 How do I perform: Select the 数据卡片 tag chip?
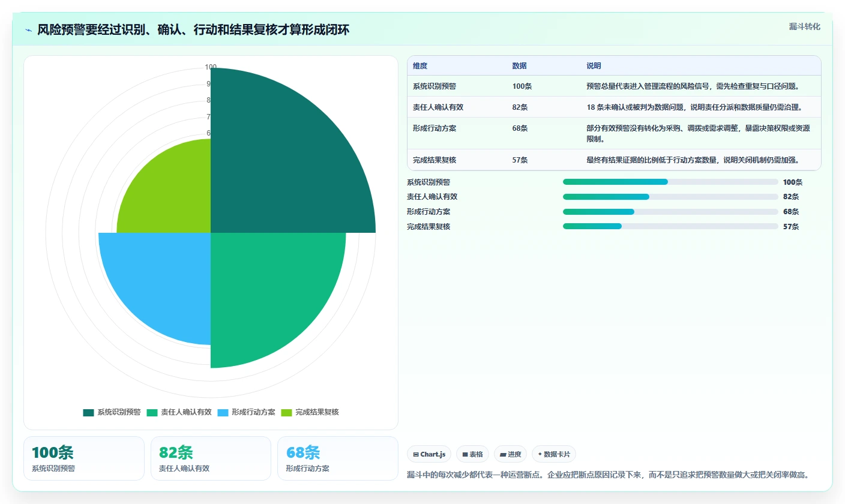point(554,454)
